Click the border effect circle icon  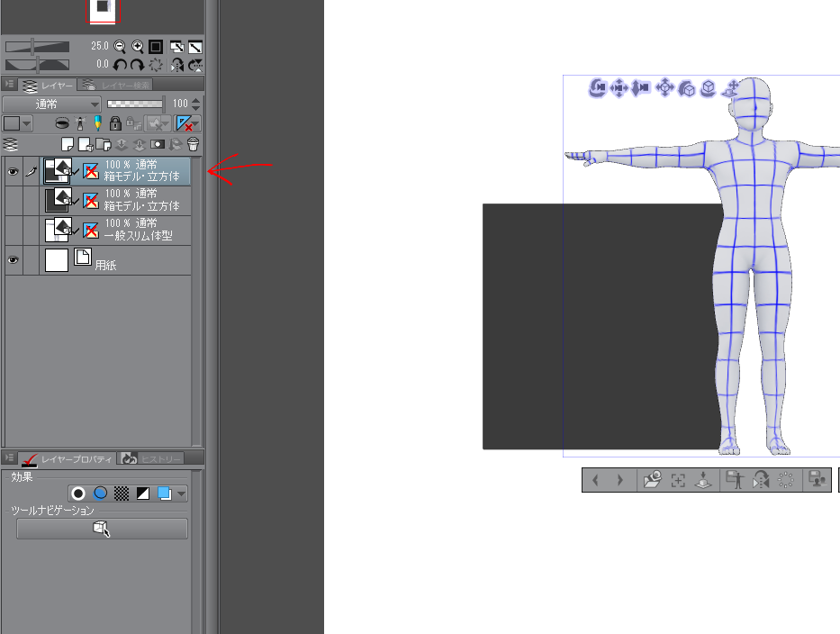click(x=78, y=494)
